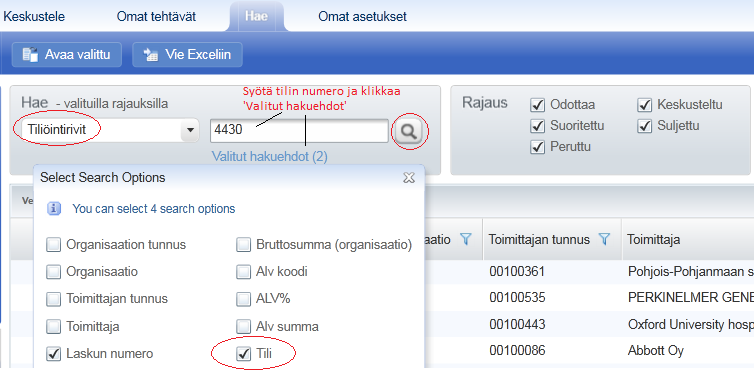The width and height of the screenshot is (754, 373).
Task: Click the info icon beside search options hint
Action: (55, 209)
